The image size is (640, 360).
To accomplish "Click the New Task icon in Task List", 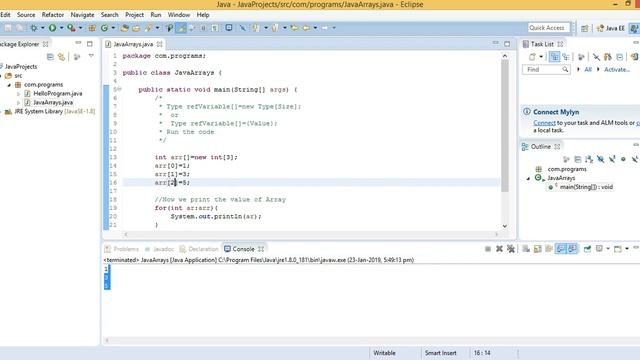I will click(x=532, y=57).
